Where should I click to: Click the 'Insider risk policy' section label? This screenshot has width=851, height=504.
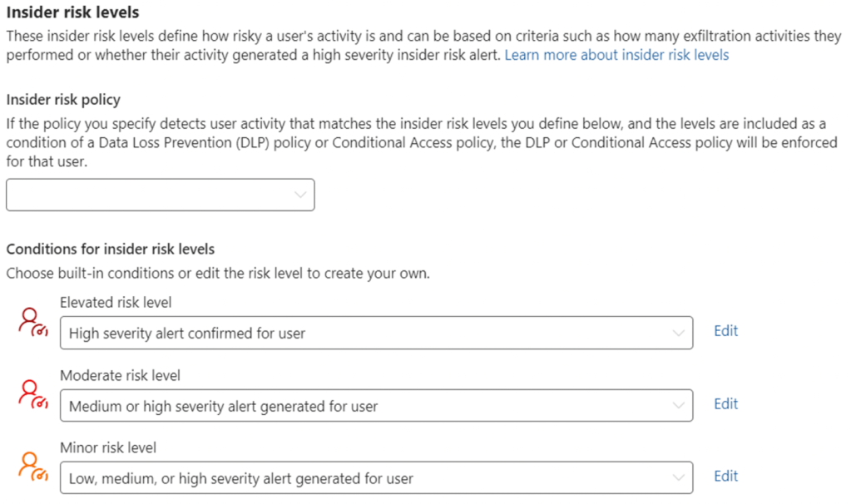click(63, 100)
